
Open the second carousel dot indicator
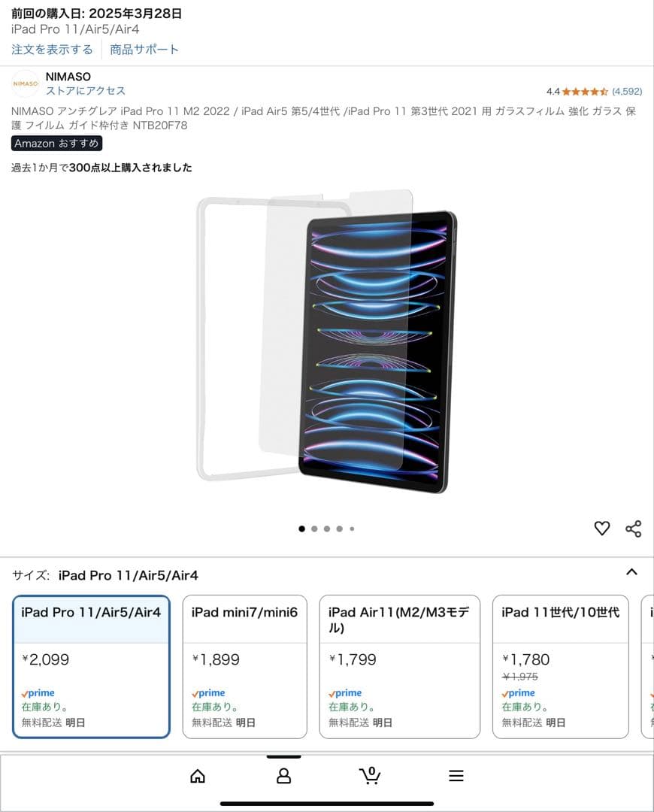(314, 529)
